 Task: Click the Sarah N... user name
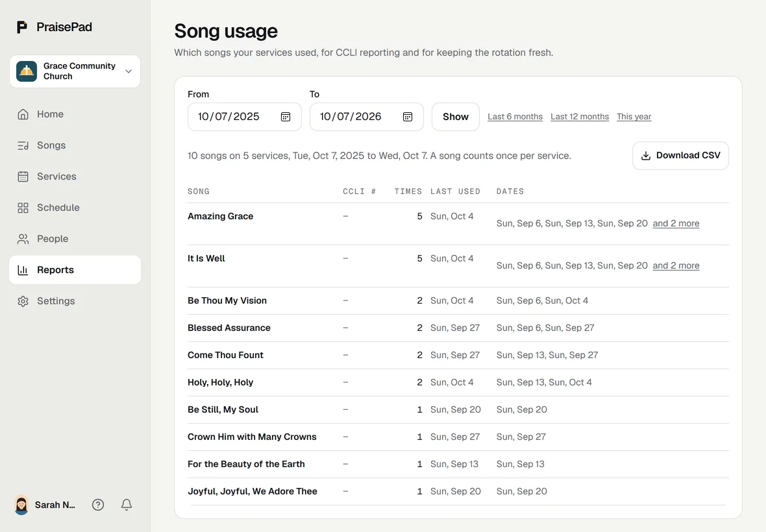coord(55,505)
